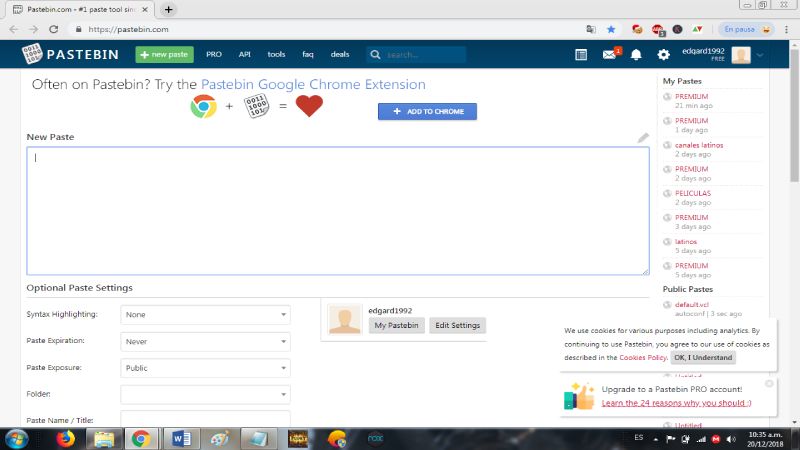Click the user avatar thumbnail in header
The width and height of the screenshot is (800, 450).
pyautogui.click(x=741, y=55)
